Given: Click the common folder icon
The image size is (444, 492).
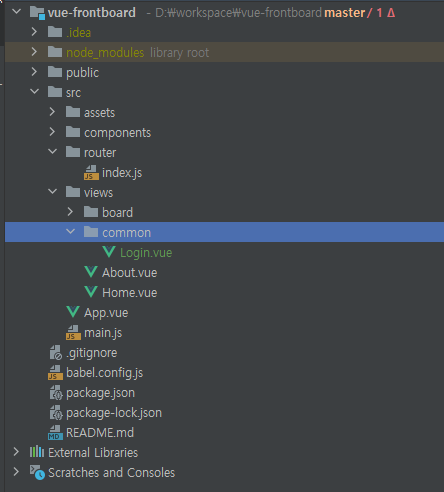Looking at the screenshot, I should [x=91, y=232].
